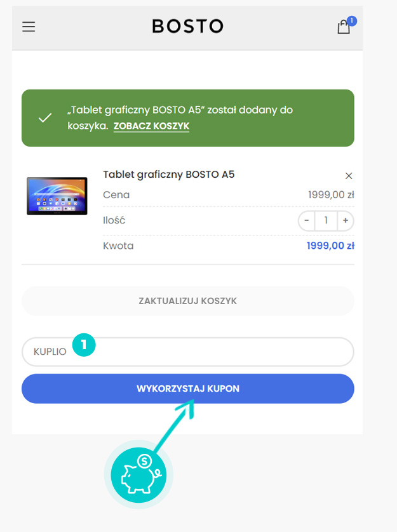This screenshot has width=397, height=532.
Task: Focus the quantity number field
Action: pyautogui.click(x=326, y=220)
